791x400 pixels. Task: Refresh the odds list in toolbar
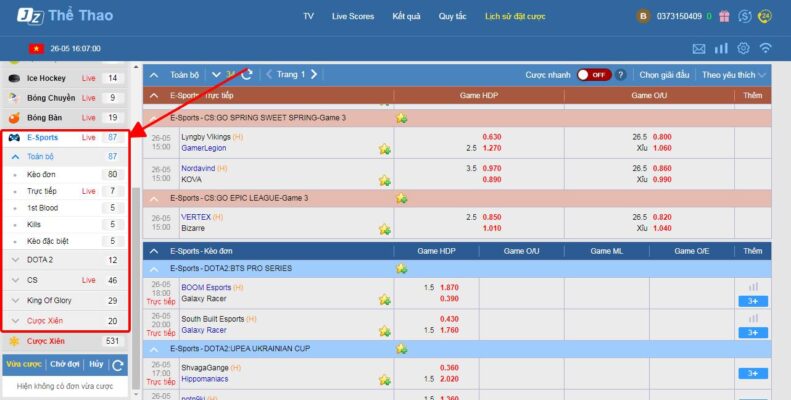click(x=247, y=75)
